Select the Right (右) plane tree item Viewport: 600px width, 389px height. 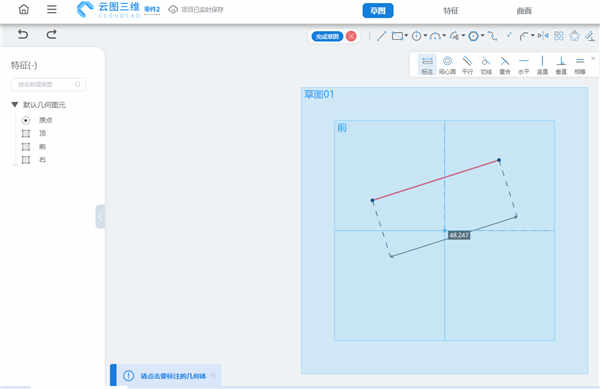pyautogui.click(x=34, y=160)
